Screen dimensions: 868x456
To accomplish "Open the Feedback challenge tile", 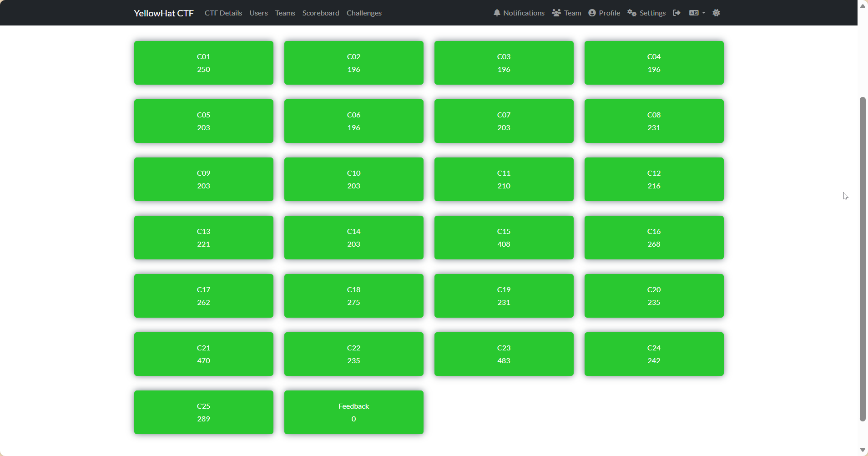I will 353,412.
